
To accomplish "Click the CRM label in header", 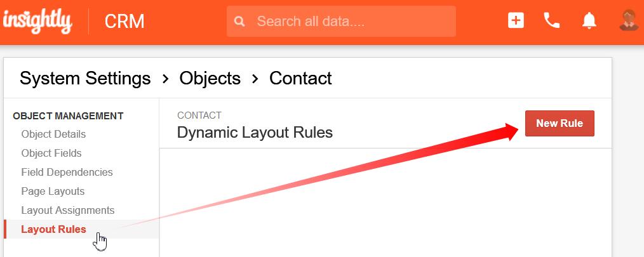I will (124, 22).
